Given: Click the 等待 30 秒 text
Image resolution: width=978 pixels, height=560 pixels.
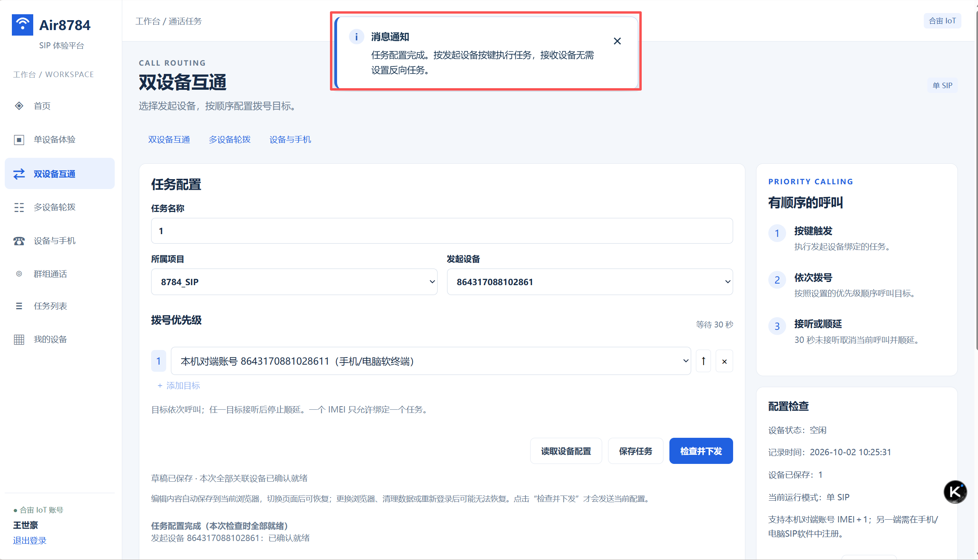Looking at the screenshot, I should (715, 325).
